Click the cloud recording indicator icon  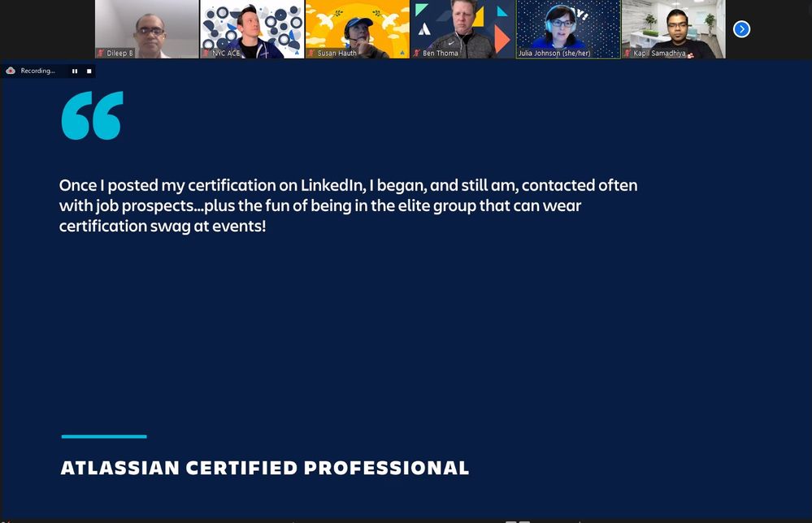(11, 71)
